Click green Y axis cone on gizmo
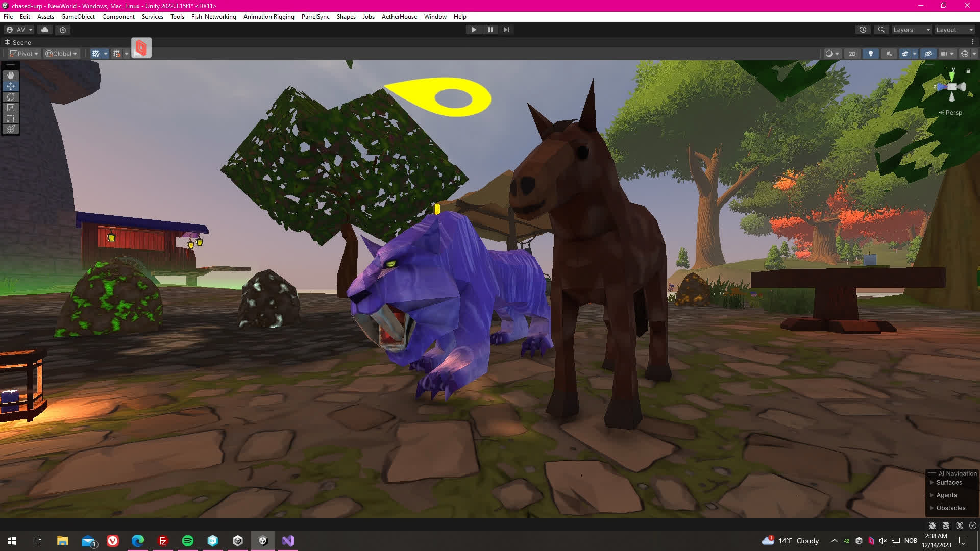Screen dimensions: 980x551 click(952, 76)
